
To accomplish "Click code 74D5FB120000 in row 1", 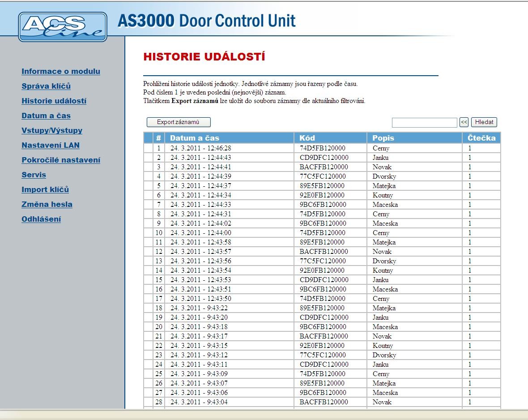I will 323,148.
